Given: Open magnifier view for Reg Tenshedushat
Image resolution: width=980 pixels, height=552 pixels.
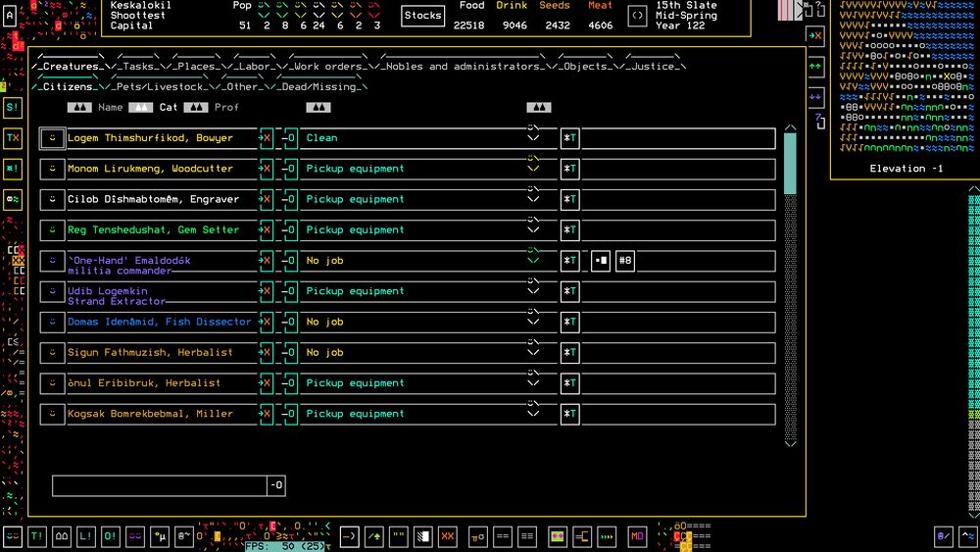Looking at the screenshot, I should point(290,230).
